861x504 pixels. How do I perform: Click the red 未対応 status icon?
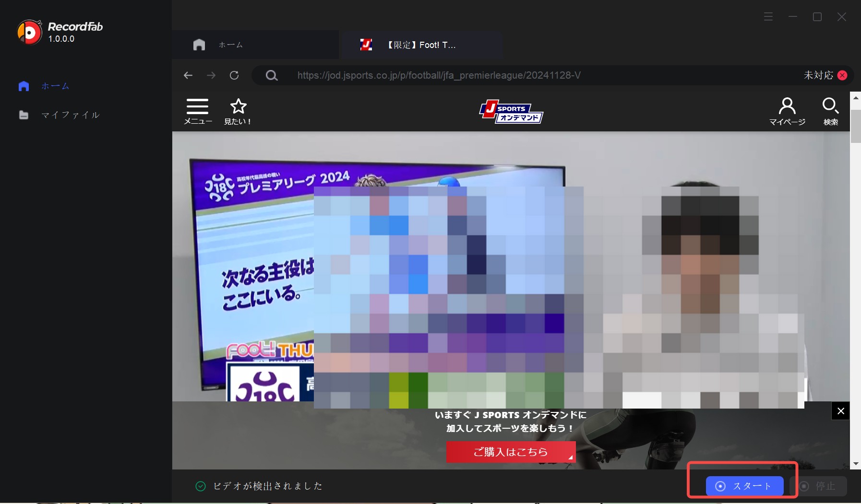tap(842, 75)
